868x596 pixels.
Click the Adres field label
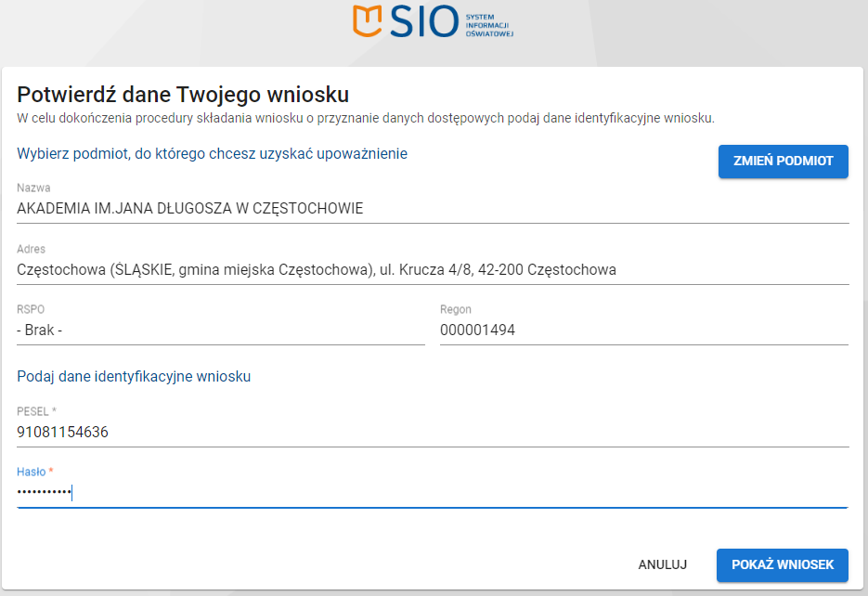[x=31, y=250]
